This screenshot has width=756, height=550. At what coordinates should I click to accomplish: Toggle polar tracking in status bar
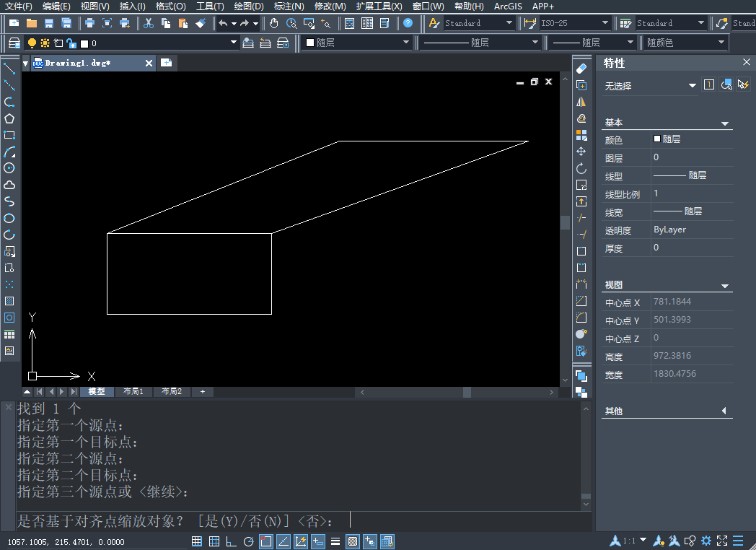pyautogui.click(x=249, y=541)
